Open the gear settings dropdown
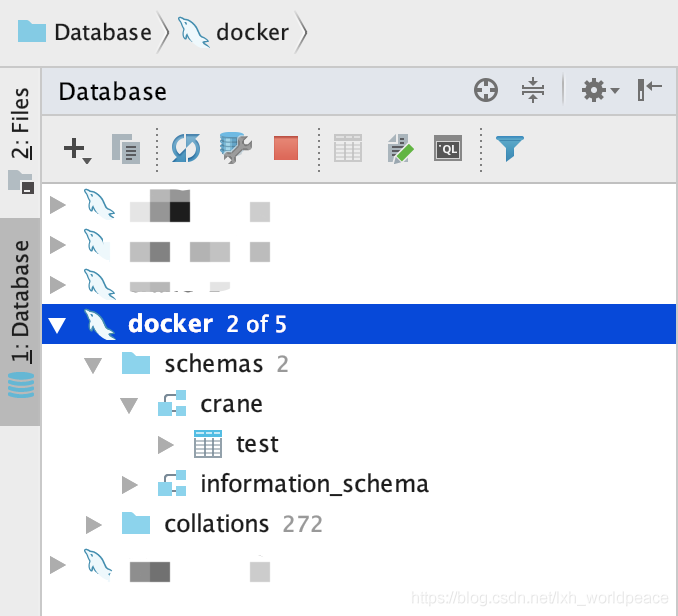The image size is (678, 616). click(x=600, y=90)
